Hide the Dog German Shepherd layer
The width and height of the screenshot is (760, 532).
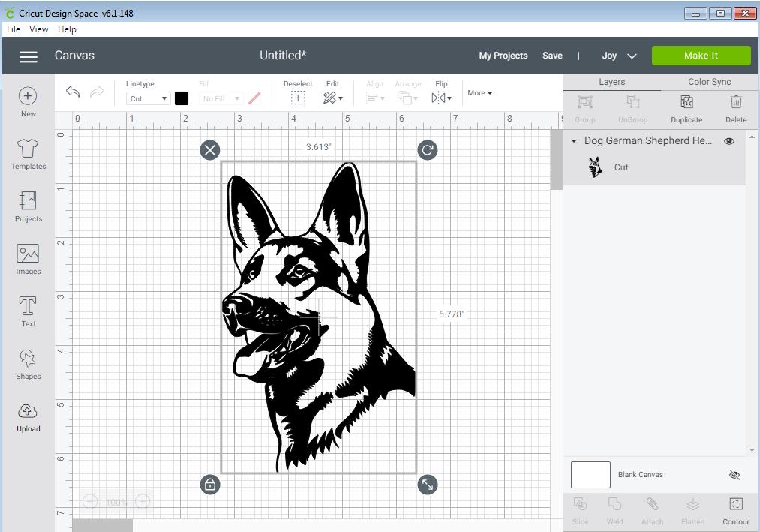pos(728,140)
